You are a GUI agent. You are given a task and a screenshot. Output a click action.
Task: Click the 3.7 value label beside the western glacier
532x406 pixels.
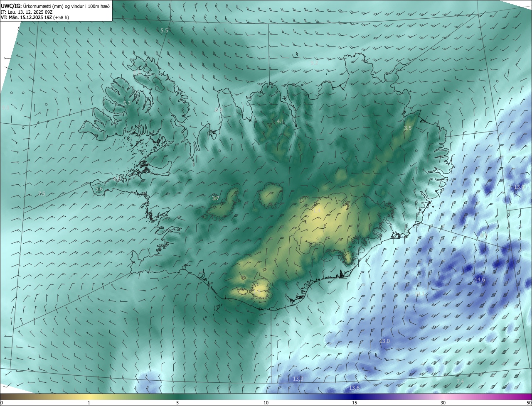215,198
